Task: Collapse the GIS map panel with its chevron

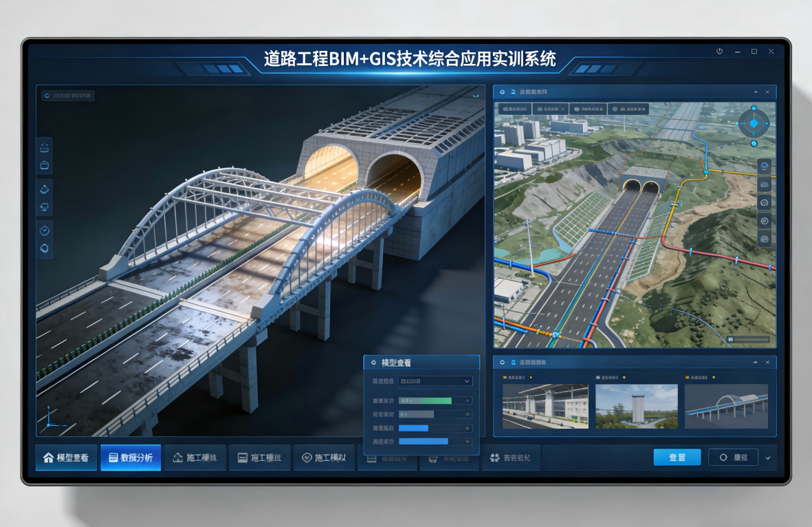Action: [756, 92]
